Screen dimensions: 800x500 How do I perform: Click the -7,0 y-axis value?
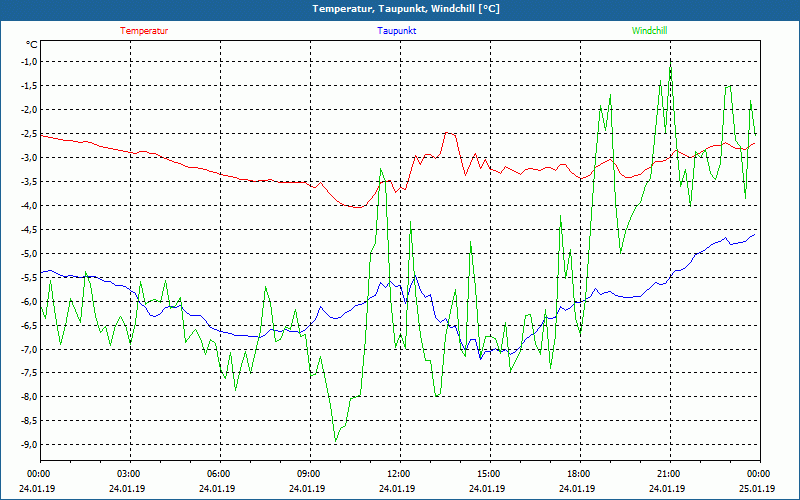[28, 349]
